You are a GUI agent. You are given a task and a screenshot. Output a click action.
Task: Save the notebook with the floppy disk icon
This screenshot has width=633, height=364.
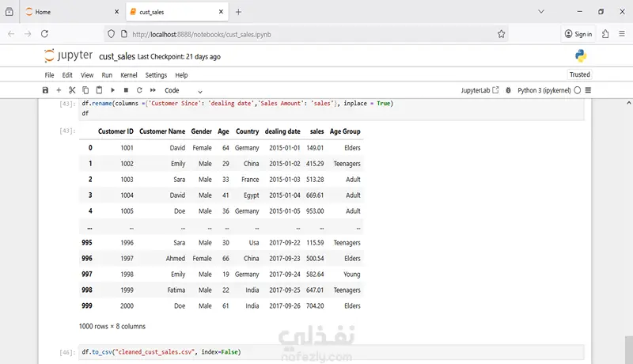click(x=45, y=90)
